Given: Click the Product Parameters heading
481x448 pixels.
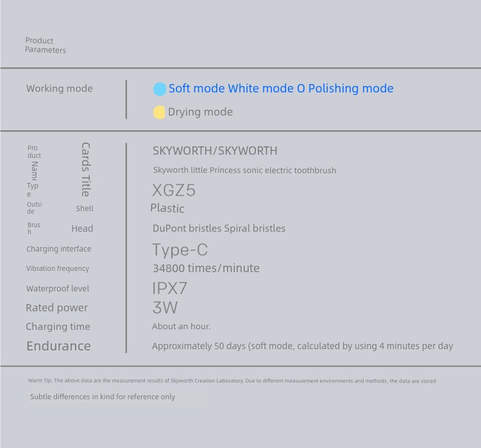Looking at the screenshot, I should (x=46, y=45).
